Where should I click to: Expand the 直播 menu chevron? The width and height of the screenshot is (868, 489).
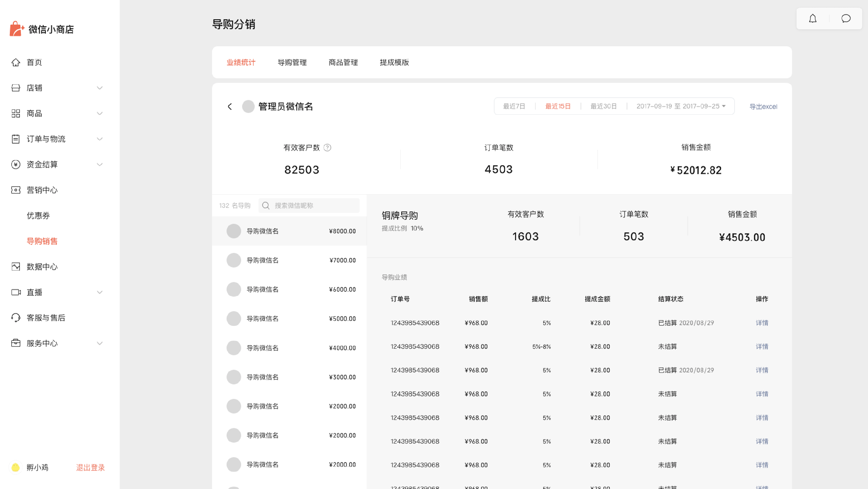pos(100,292)
